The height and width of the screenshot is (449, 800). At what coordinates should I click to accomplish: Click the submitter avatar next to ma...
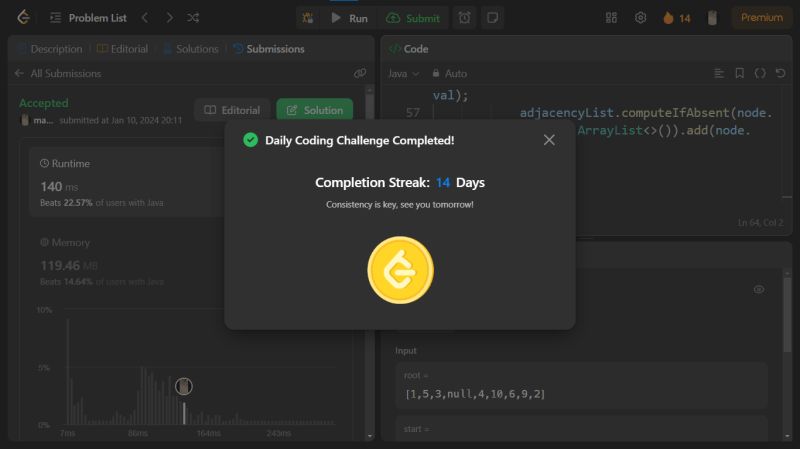[24, 120]
